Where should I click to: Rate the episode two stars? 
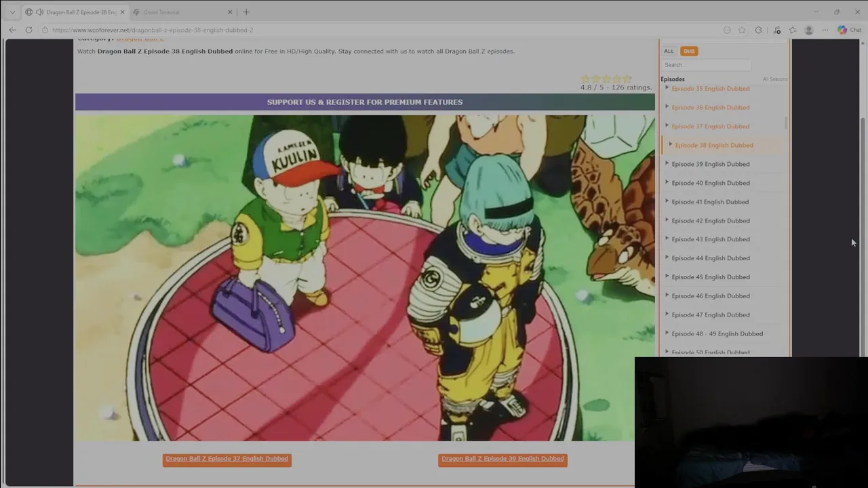595,79
